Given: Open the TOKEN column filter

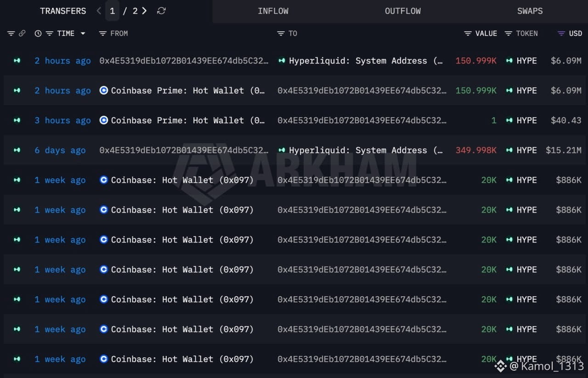Looking at the screenshot, I should click(509, 34).
